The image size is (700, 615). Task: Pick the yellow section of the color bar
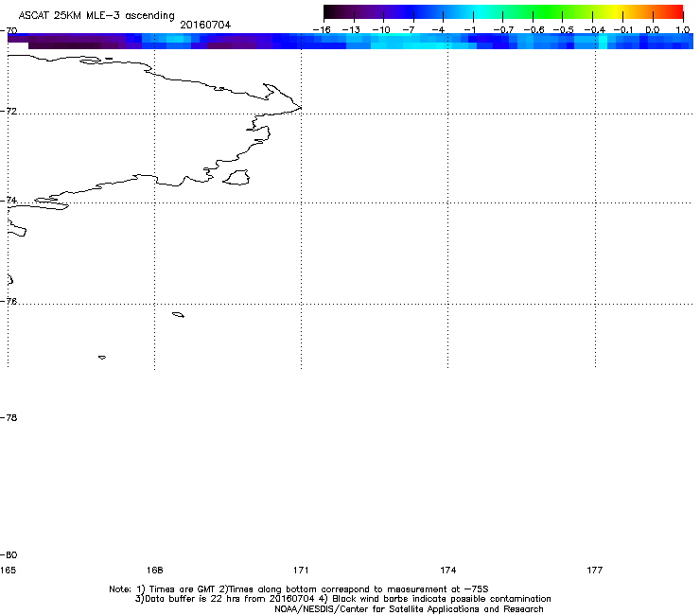619,12
